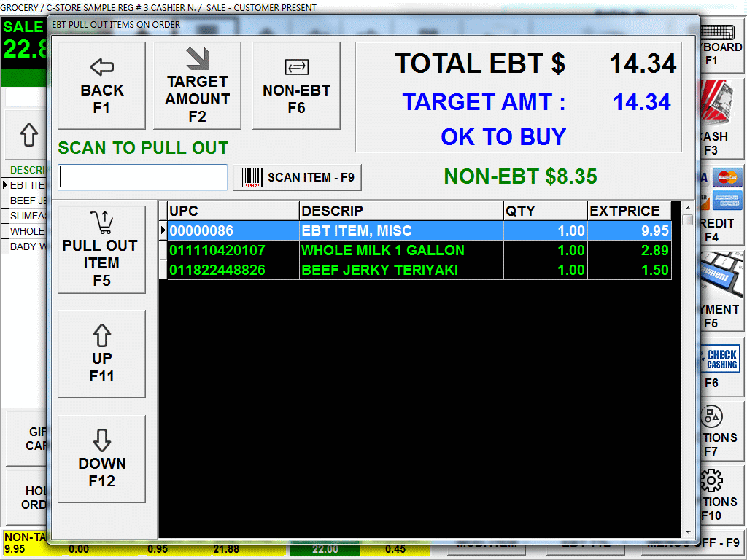Select the WHOLE MILK 1 GALLON row

coord(401,250)
